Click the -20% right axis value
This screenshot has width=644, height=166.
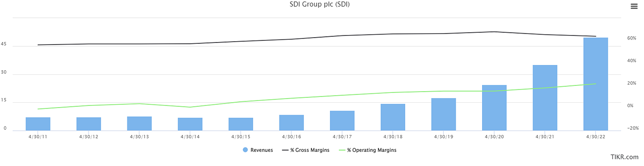pyautogui.click(x=633, y=128)
